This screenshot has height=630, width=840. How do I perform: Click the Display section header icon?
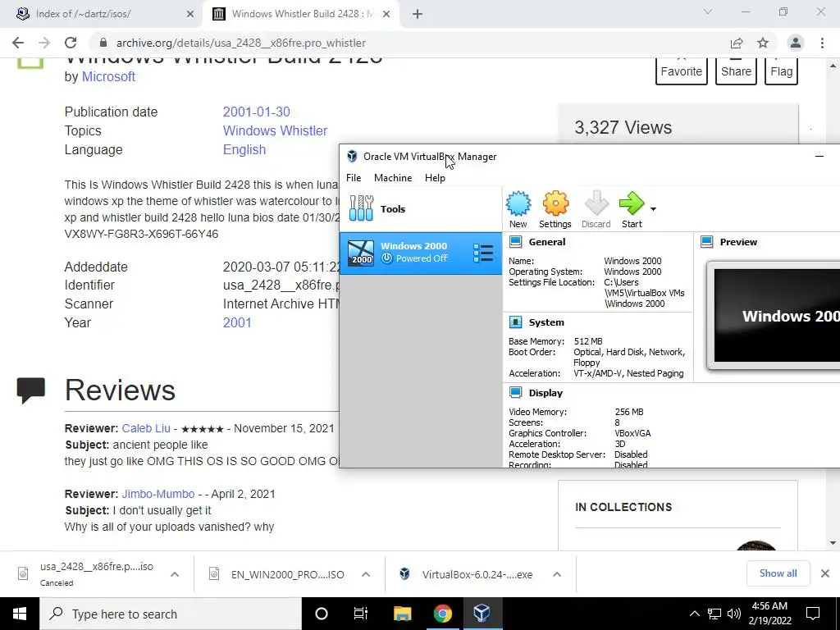[x=515, y=393]
